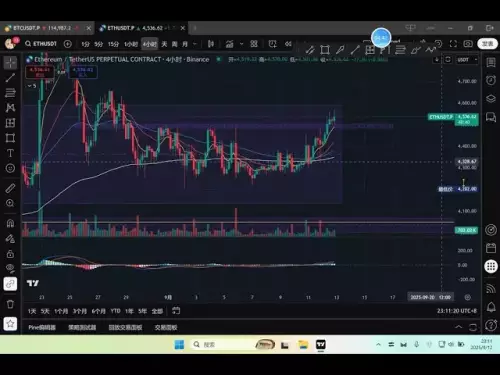This screenshot has height=375, width=500.
Task: Switch to the BTCUSDT.P tab
Action: pos(42,28)
